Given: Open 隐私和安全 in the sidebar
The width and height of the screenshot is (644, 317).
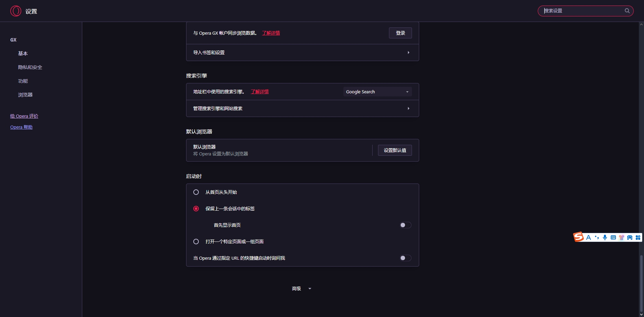Looking at the screenshot, I should (30, 67).
